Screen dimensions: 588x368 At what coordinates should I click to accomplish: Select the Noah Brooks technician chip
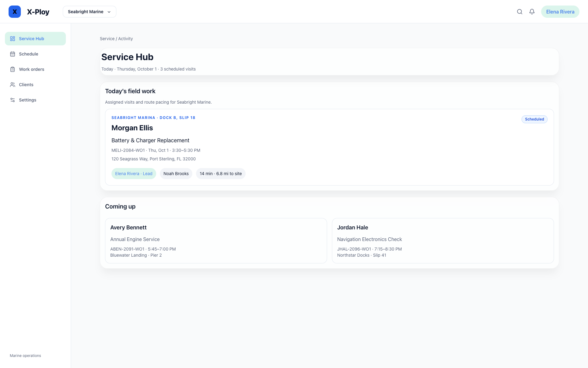[x=176, y=174]
